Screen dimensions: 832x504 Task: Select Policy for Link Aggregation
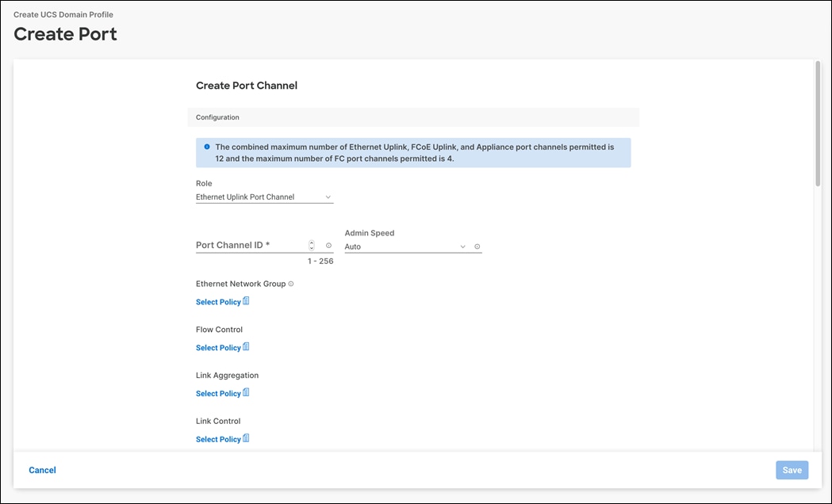click(218, 394)
